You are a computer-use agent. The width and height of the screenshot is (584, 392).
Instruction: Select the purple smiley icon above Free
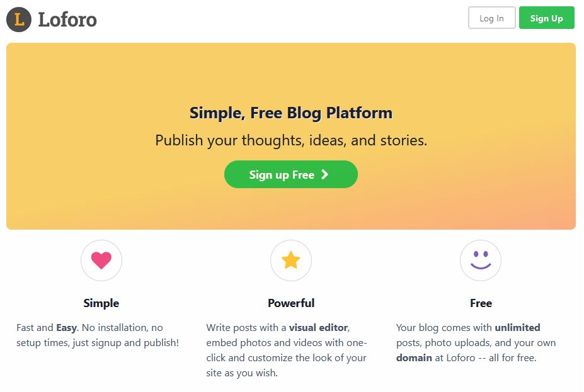(x=481, y=260)
